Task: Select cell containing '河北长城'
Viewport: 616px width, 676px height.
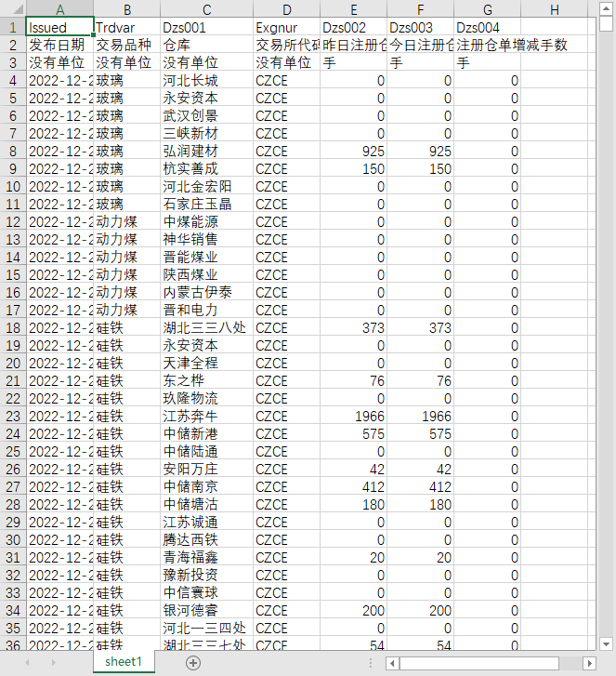Action: coord(207,80)
